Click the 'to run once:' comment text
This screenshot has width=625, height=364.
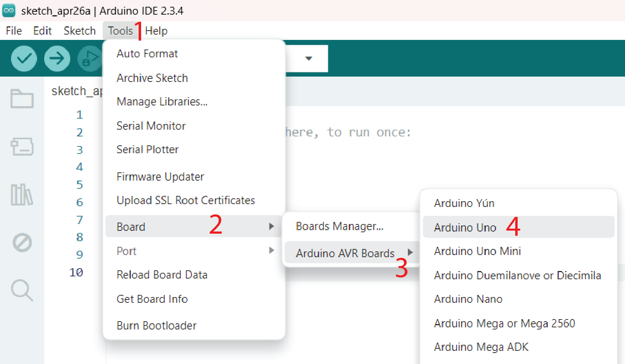click(x=369, y=132)
